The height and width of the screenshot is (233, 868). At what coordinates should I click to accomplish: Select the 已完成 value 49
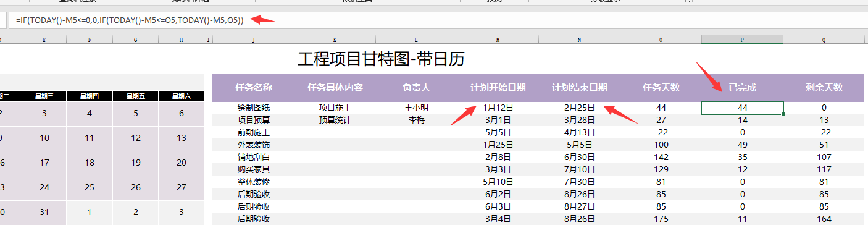(x=742, y=145)
